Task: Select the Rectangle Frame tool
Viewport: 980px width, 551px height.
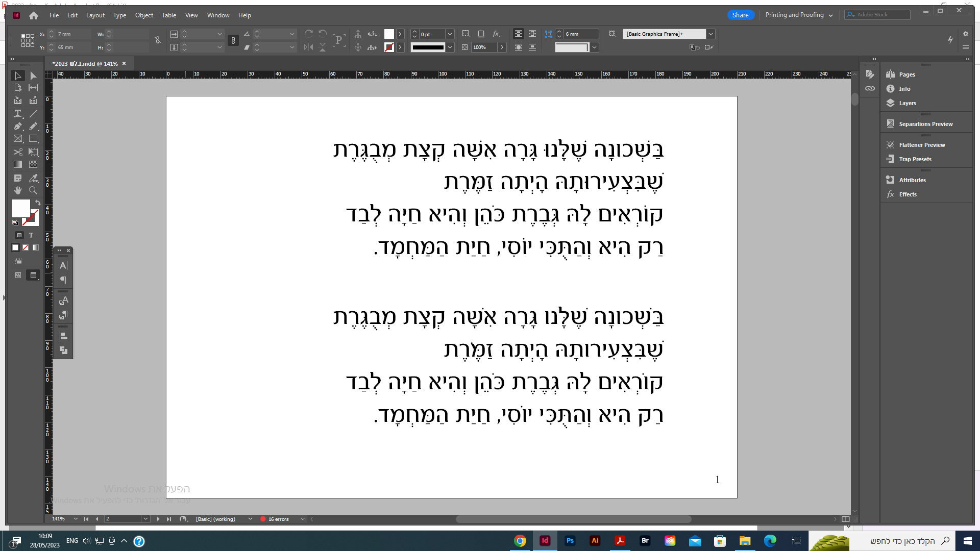Action: (x=18, y=139)
